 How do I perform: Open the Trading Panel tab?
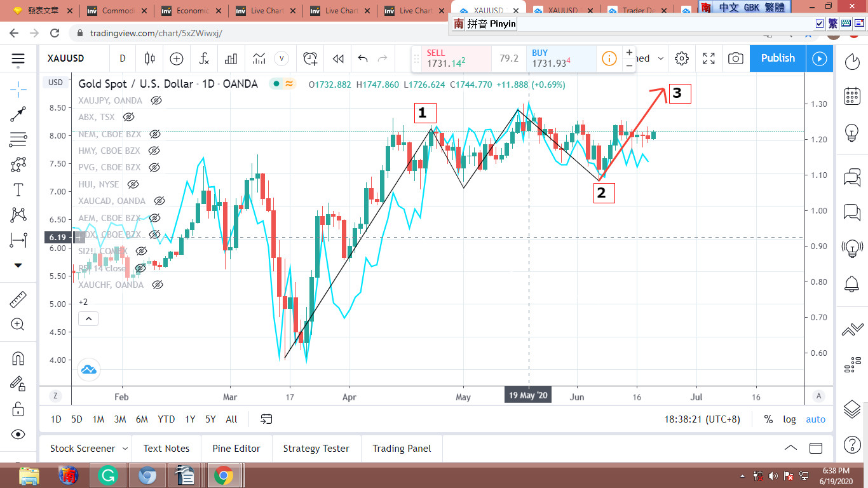tap(402, 449)
